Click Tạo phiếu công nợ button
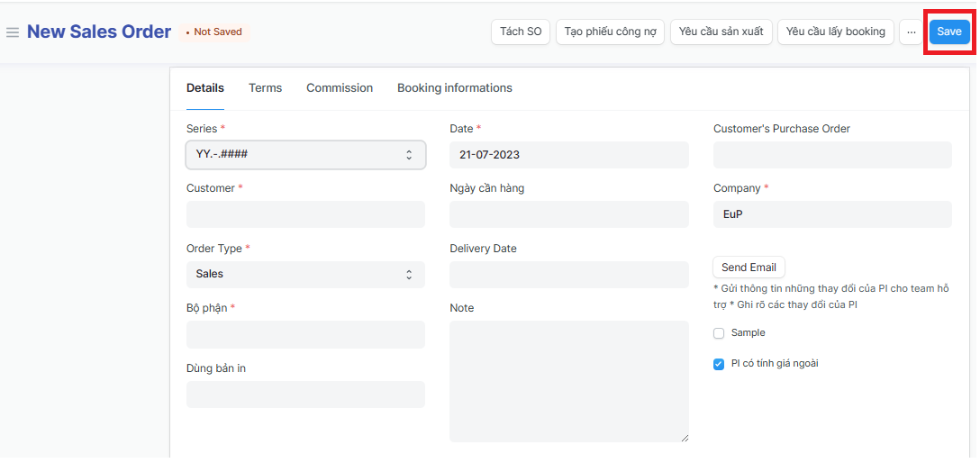 (x=610, y=32)
